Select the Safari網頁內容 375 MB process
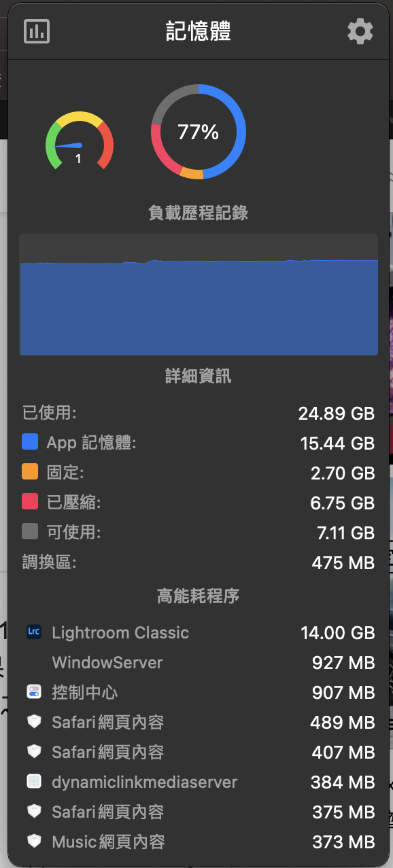 199,812
